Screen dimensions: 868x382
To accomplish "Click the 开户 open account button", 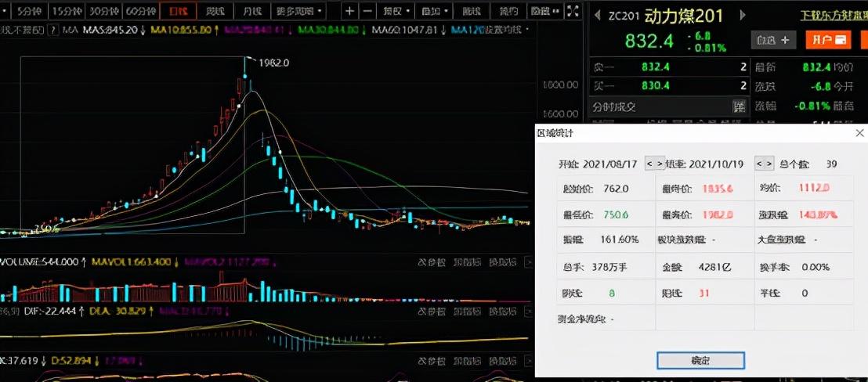I will [x=828, y=40].
